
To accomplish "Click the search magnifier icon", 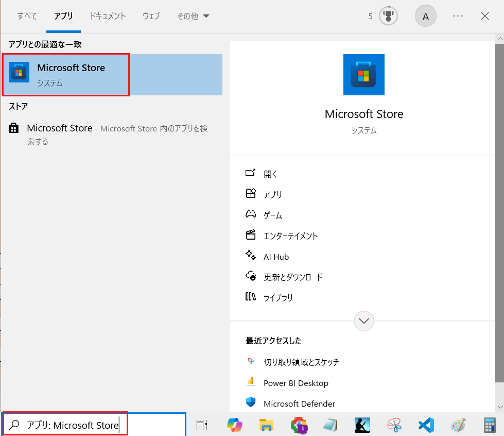I will click(14, 425).
